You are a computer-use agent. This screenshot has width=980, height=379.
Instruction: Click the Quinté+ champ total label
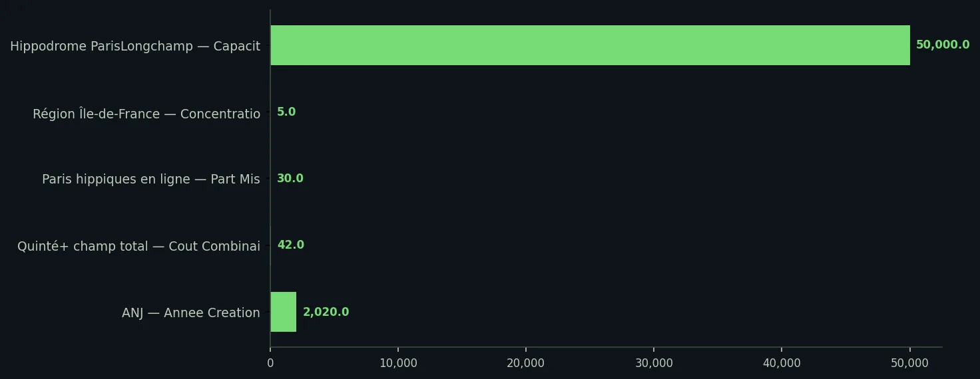[x=138, y=246]
